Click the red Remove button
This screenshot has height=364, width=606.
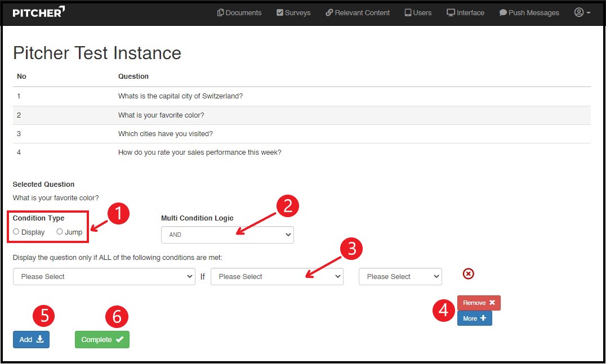pyautogui.click(x=478, y=303)
